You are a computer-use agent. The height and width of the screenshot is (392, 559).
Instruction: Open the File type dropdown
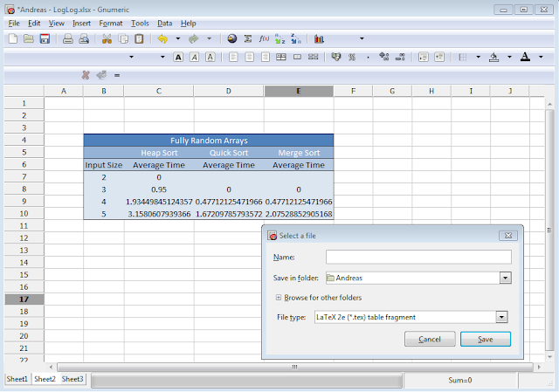(501, 317)
